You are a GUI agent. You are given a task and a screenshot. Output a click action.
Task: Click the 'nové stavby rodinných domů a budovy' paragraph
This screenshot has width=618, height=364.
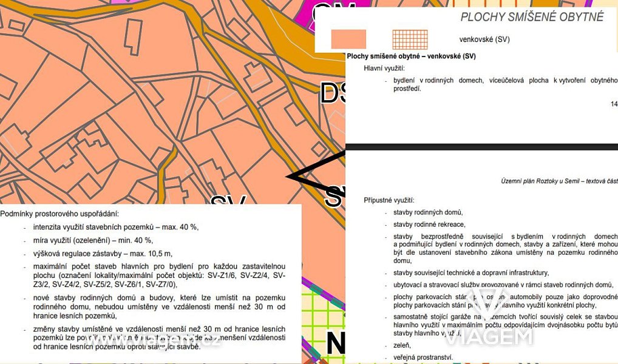pos(159,306)
